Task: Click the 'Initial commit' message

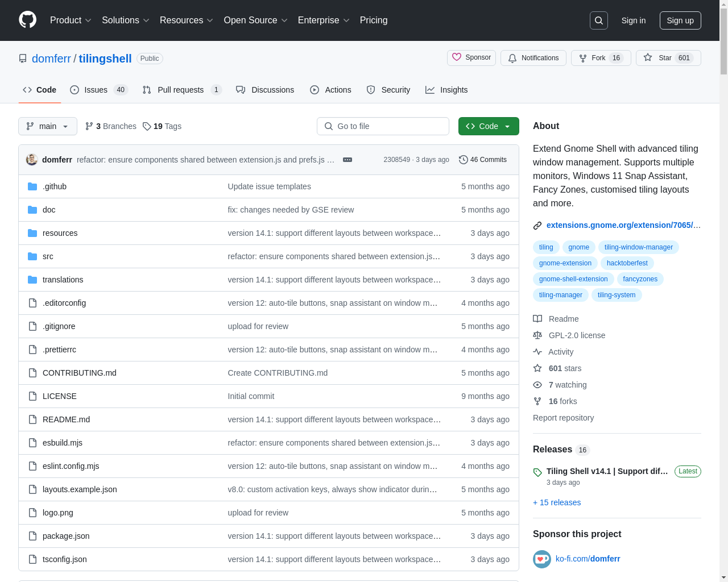Action: (x=251, y=396)
